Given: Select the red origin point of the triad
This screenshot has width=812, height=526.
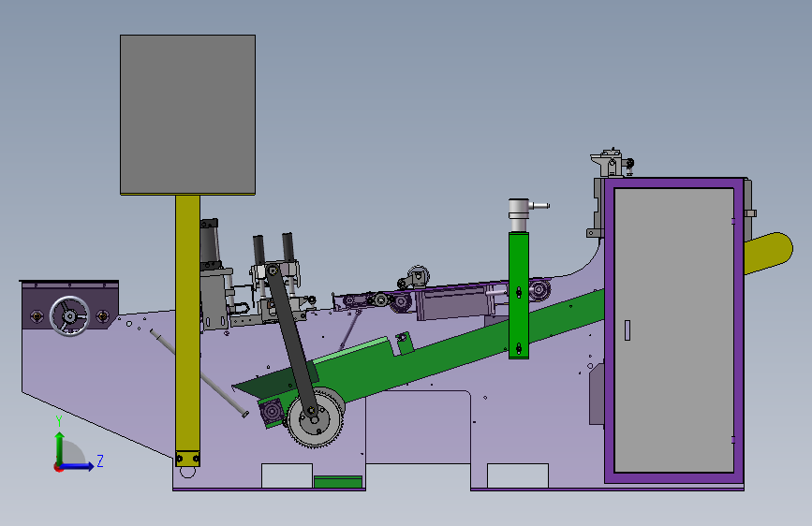Looking at the screenshot, I should (58, 468).
